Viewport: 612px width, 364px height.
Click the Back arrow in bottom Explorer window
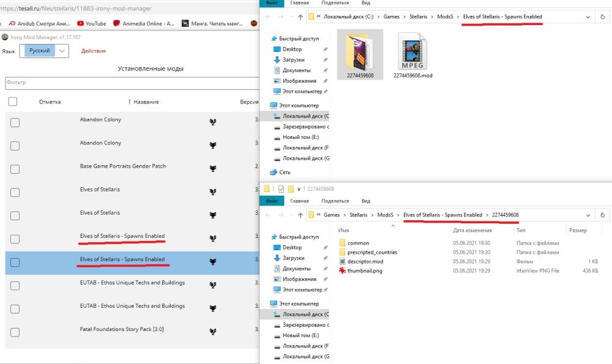(268, 215)
